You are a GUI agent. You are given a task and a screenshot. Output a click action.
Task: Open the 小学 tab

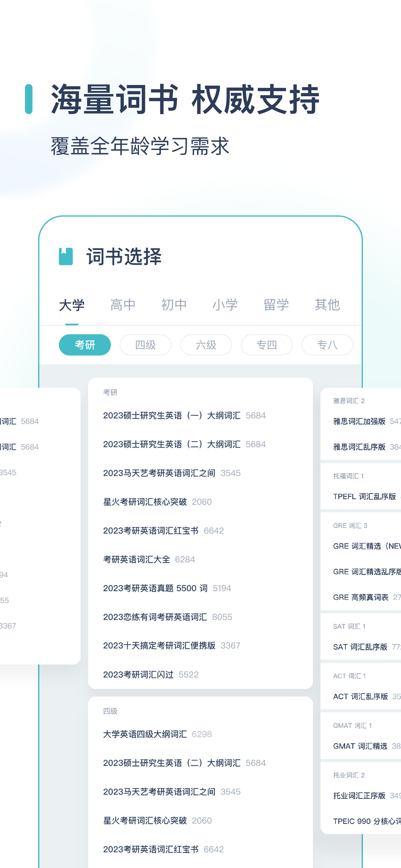[x=225, y=305]
